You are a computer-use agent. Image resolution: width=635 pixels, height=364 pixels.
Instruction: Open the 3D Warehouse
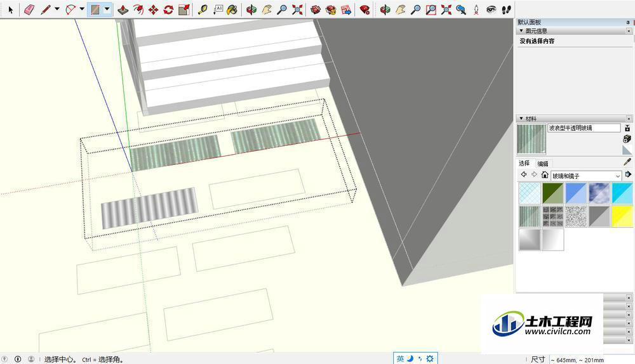(316, 10)
